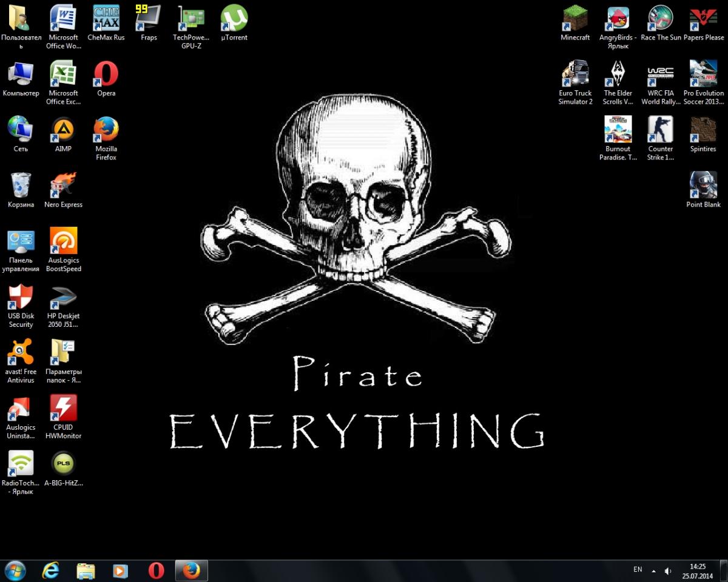Screen dimensions: 728x582
Task: Select the Euro Truck Simulator 2 icon
Action: [575, 75]
